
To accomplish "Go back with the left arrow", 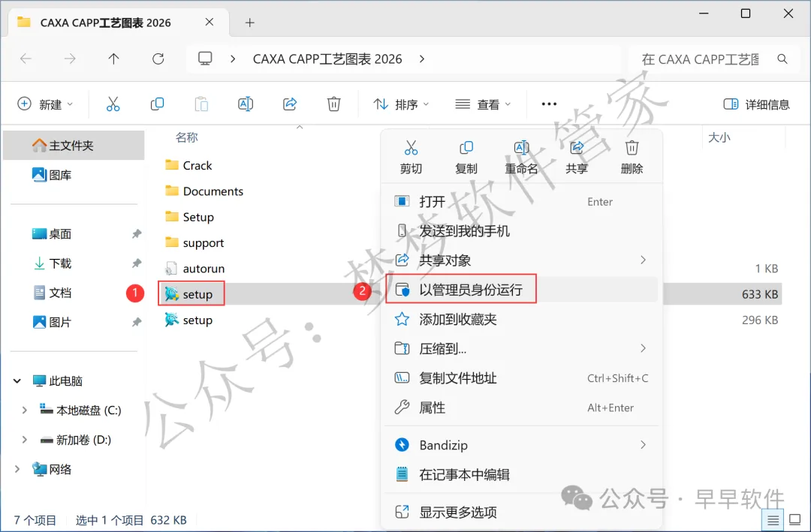I will (x=26, y=59).
